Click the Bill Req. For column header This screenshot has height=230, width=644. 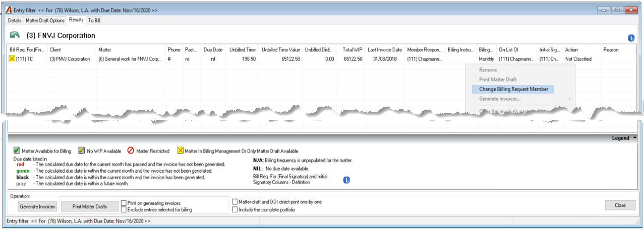28,50
